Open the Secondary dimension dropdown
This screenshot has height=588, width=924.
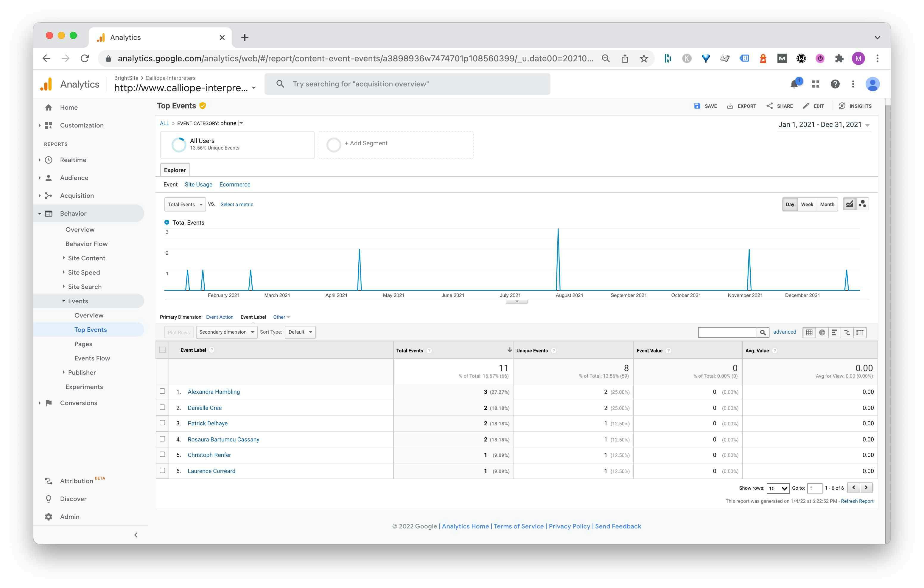(x=226, y=332)
